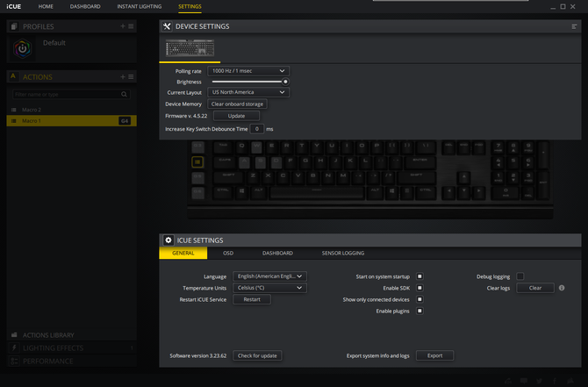The width and height of the screenshot is (588, 387).
Task: Click the Check for update button
Action: coord(257,355)
